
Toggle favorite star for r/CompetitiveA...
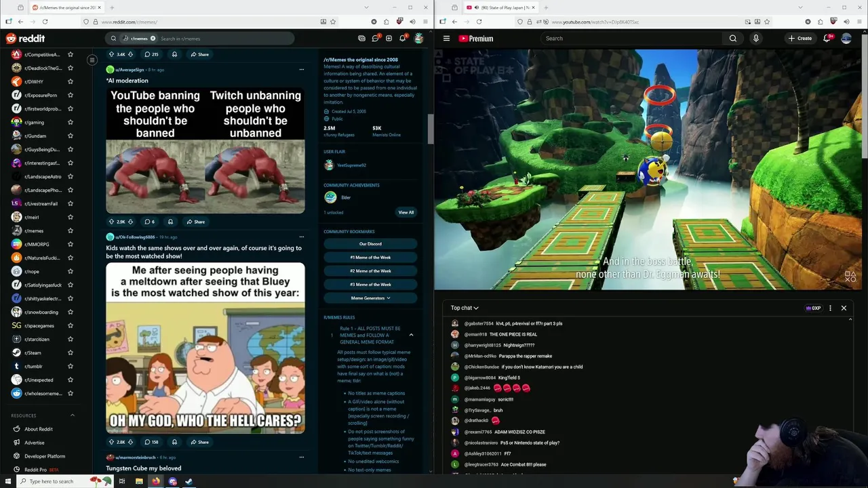pos(71,54)
